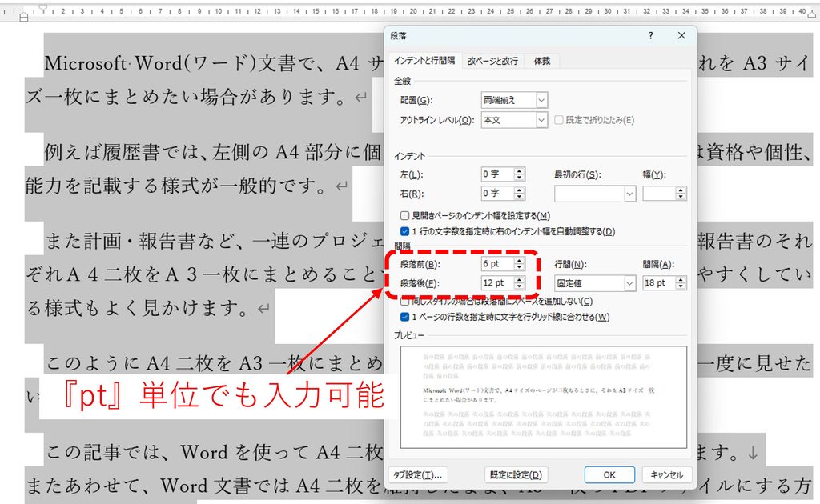The width and height of the screenshot is (820, 504).
Task: Increase 幅 value with up arrow
Action: 681,190
